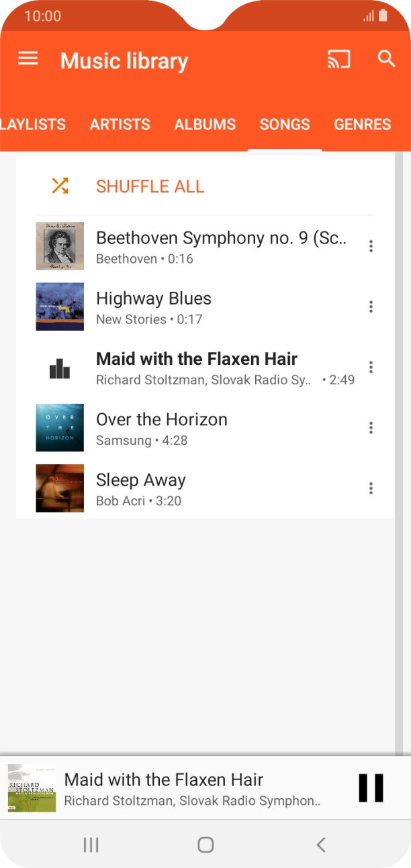411x868 pixels.
Task: Open options menu for Beethoven Symphony no. 9
Action: (371, 246)
